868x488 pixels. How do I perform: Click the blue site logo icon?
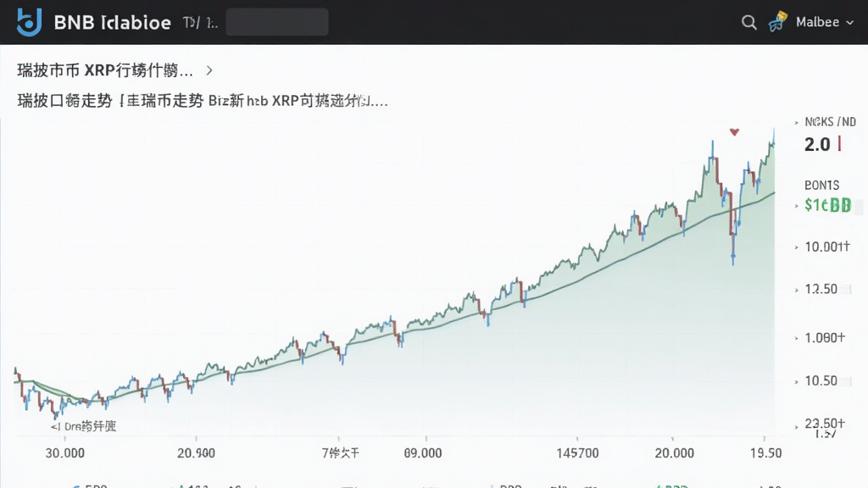tap(30, 22)
